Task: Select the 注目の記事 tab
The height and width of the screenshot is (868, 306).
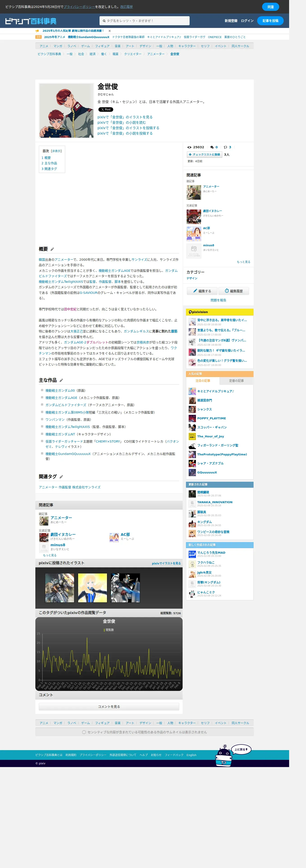Action: (203, 381)
